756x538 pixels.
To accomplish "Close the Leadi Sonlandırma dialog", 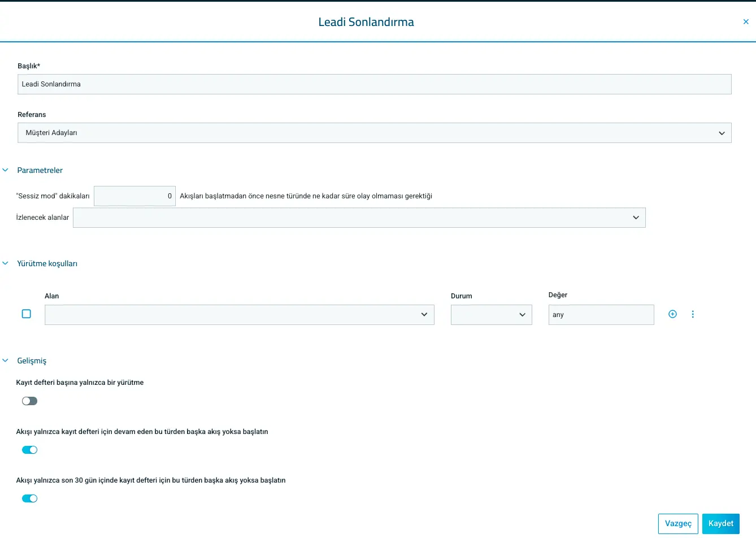I will 746,21.
